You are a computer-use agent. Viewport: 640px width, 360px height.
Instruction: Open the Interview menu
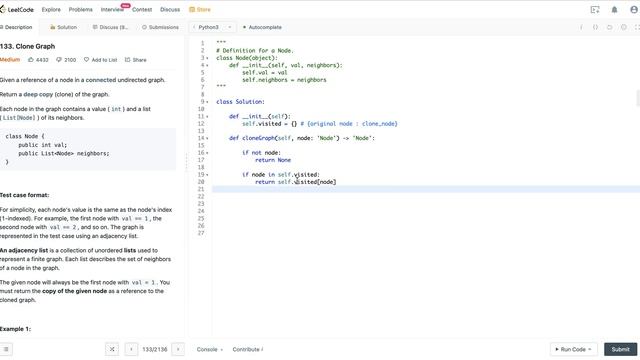[x=112, y=9]
